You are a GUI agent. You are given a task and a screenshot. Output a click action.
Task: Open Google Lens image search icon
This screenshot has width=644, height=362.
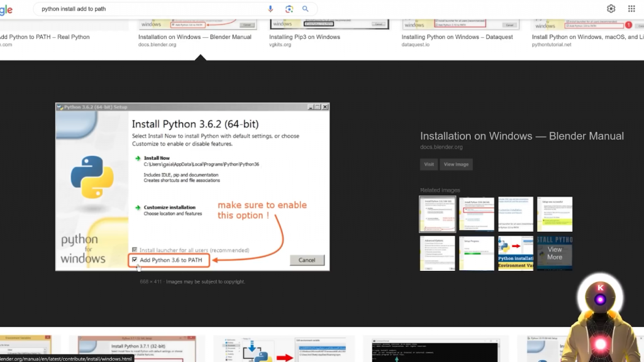[x=289, y=9]
